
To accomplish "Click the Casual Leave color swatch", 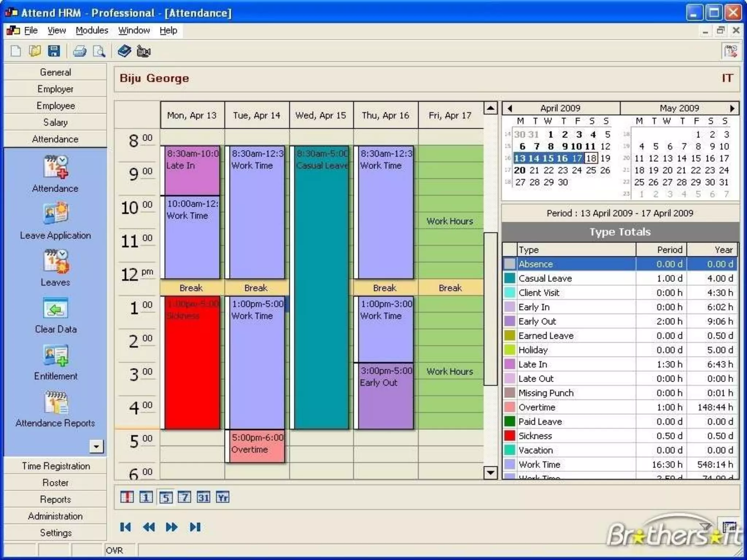I will pyautogui.click(x=510, y=278).
